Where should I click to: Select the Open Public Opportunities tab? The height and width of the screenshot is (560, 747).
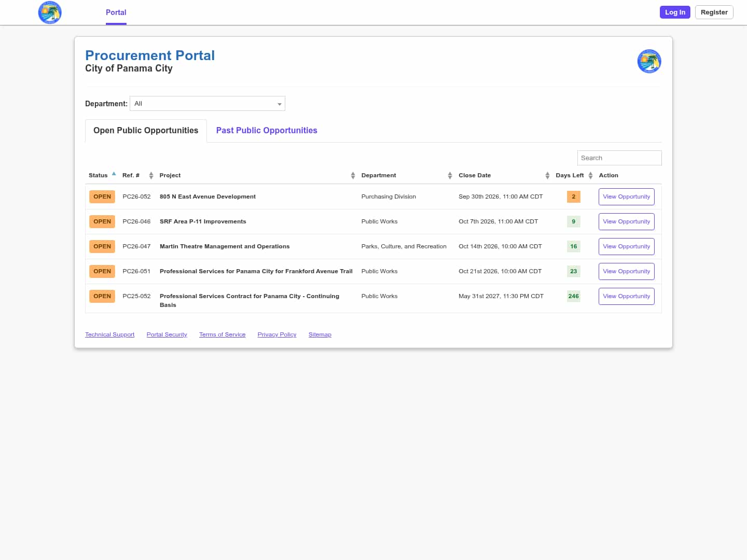pyautogui.click(x=146, y=131)
